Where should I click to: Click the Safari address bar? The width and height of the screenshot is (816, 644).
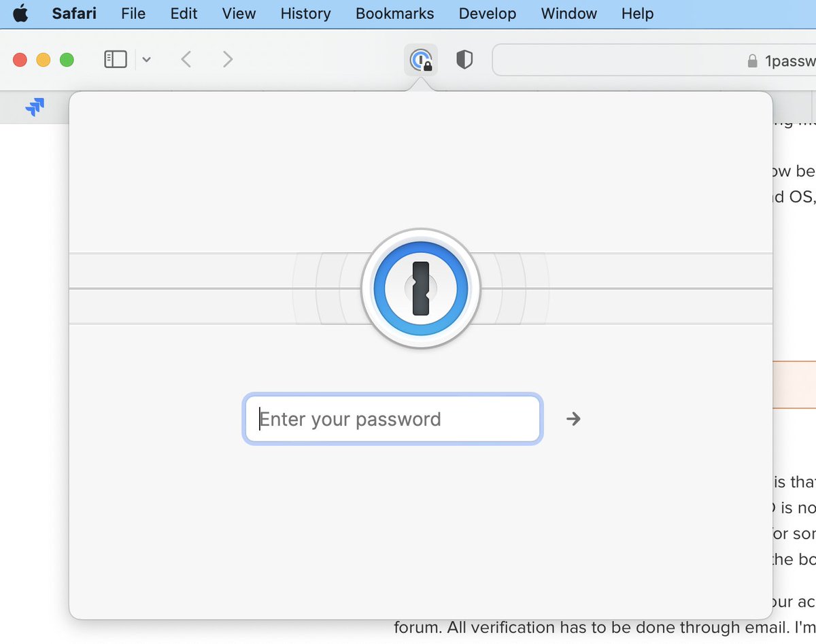click(654, 60)
